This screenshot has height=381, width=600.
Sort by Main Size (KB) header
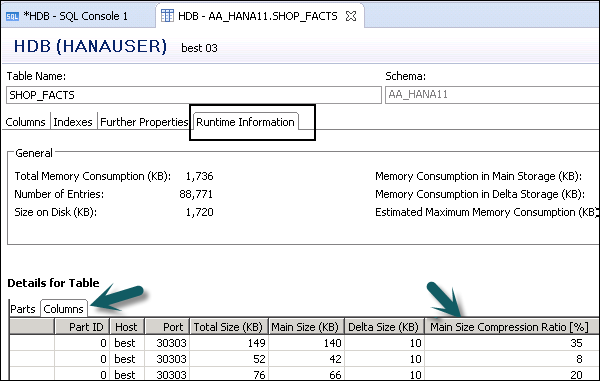click(x=306, y=327)
